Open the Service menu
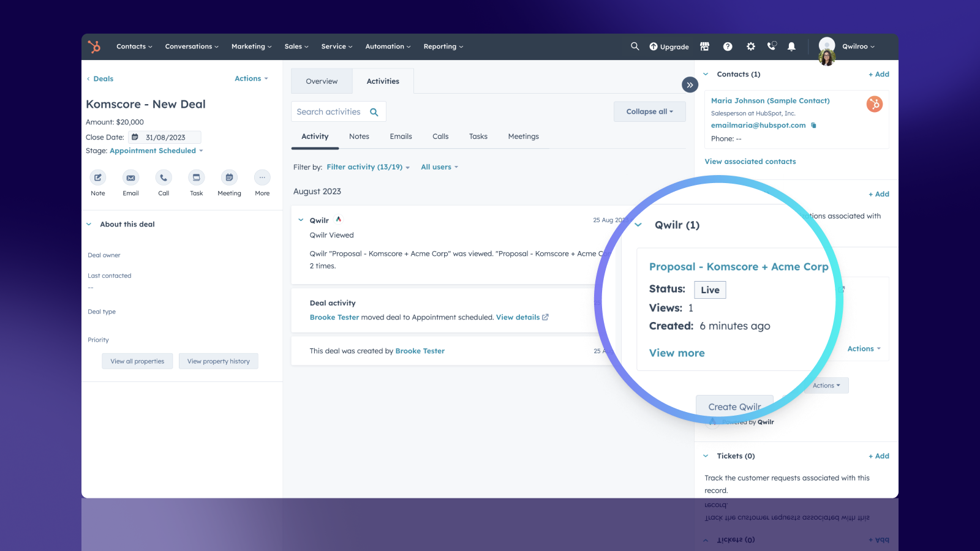 tap(337, 47)
